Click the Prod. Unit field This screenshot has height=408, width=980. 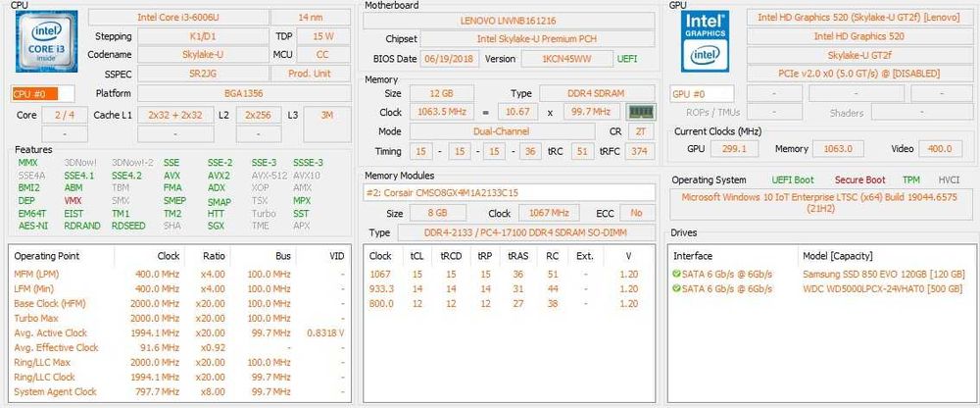pos(311,74)
